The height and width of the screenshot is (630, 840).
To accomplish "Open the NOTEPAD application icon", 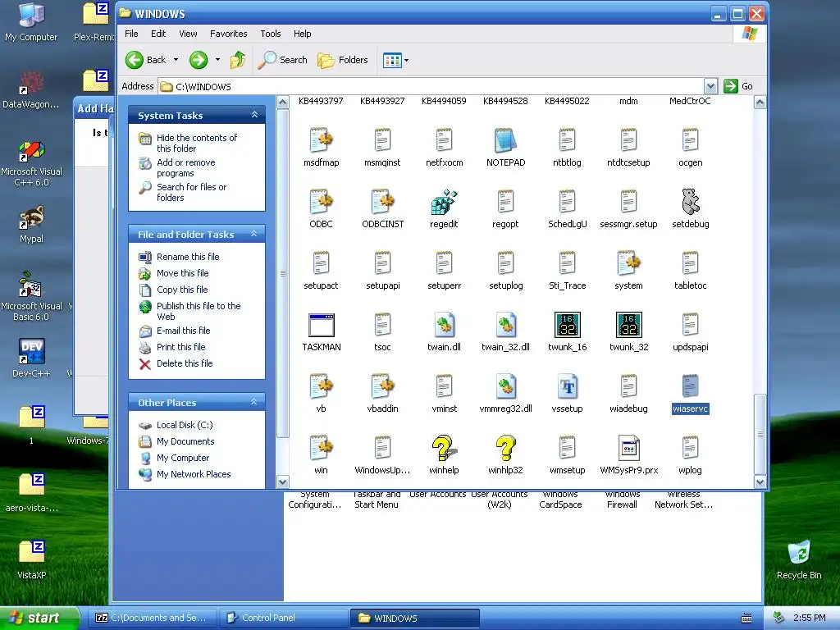I will click(505, 141).
